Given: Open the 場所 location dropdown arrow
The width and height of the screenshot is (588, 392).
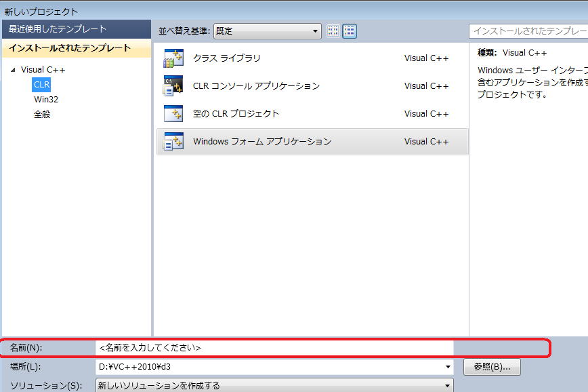Looking at the screenshot, I should pos(447,367).
